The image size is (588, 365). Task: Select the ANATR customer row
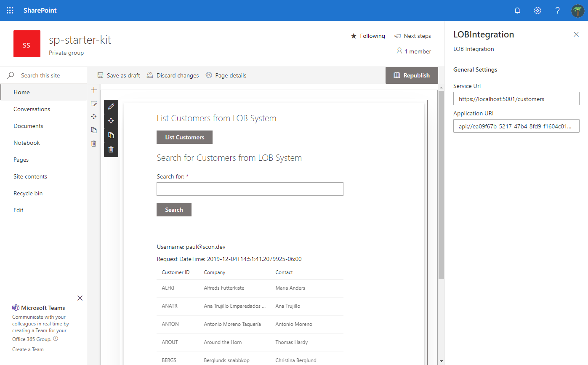click(250, 306)
